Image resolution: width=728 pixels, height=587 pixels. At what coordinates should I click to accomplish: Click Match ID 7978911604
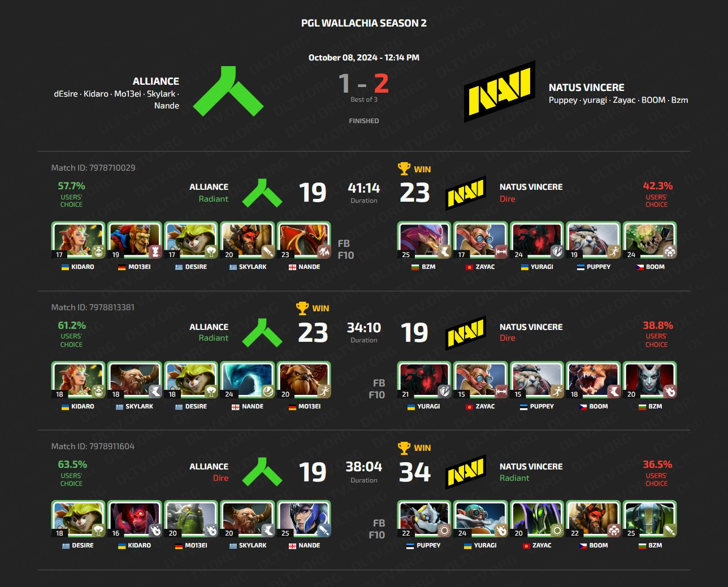(93, 446)
